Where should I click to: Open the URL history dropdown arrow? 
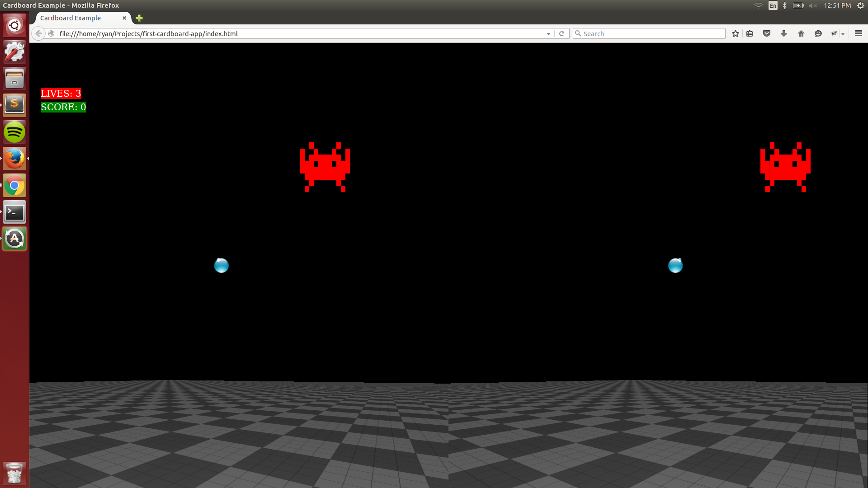point(548,34)
